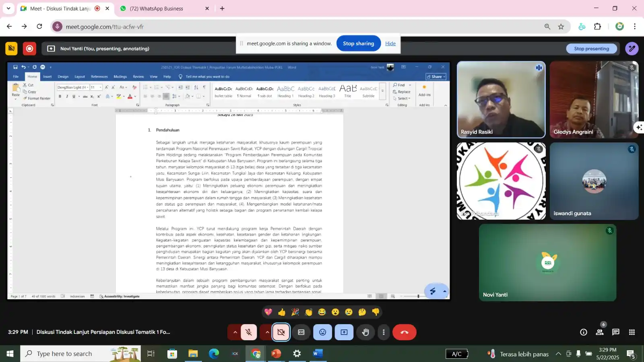Open PowerPoint from the taskbar
The width and height of the screenshot is (644, 362).
point(276,354)
